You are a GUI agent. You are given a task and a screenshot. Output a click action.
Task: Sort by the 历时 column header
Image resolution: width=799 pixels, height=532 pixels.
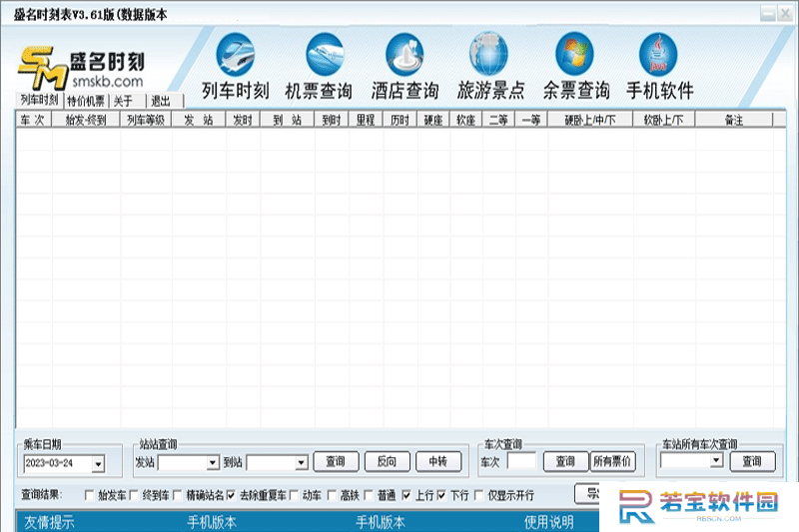point(400,120)
